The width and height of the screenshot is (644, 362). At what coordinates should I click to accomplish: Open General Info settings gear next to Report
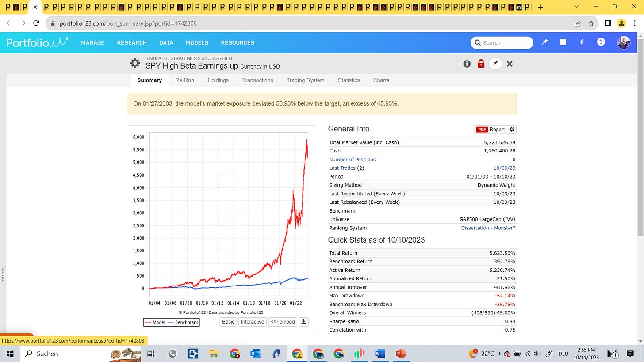(512, 130)
